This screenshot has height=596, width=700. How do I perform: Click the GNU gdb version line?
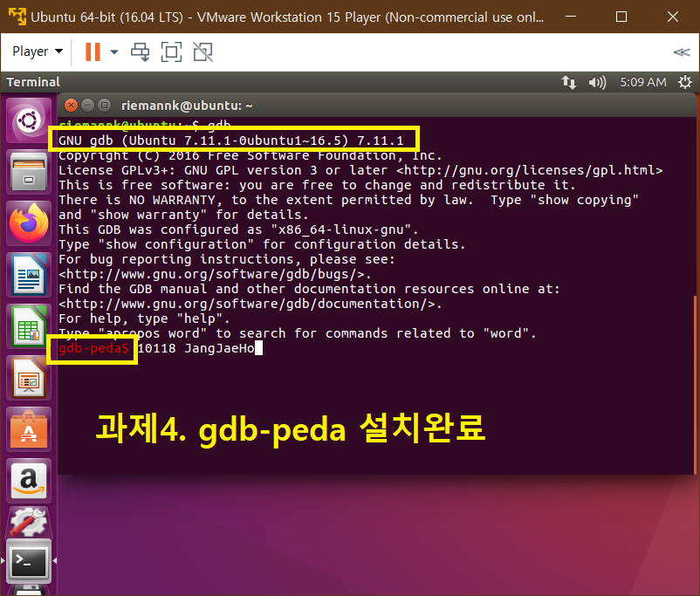tap(230, 140)
